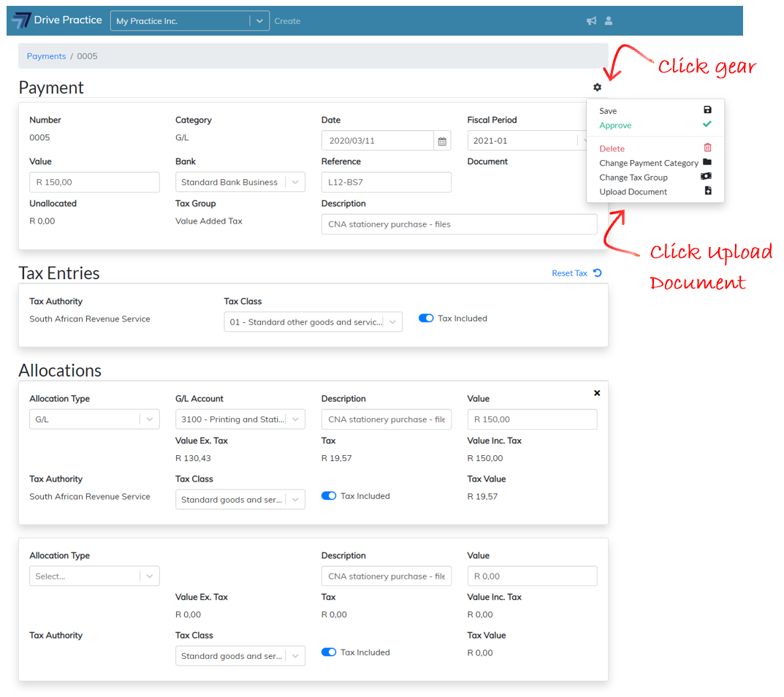Click the gear settings icon beside Payment

pos(597,88)
